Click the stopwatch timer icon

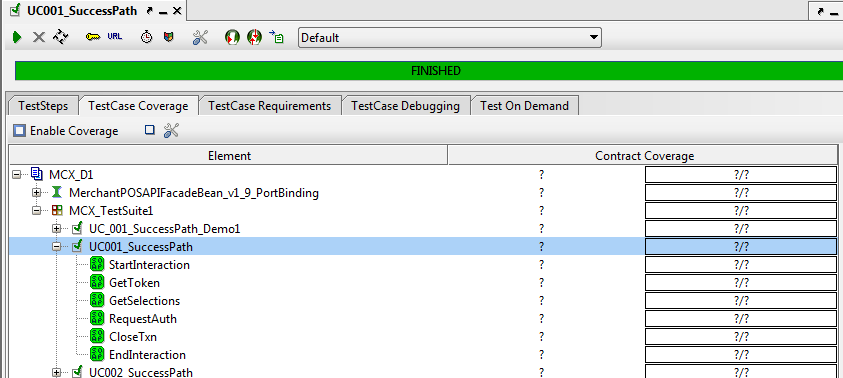[x=146, y=37]
